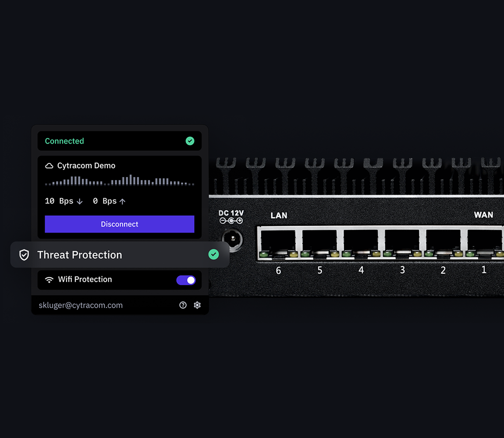Click the upload arrow after 0 Bps
The height and width of the screenshot is (438, 504).
(122, 201)
